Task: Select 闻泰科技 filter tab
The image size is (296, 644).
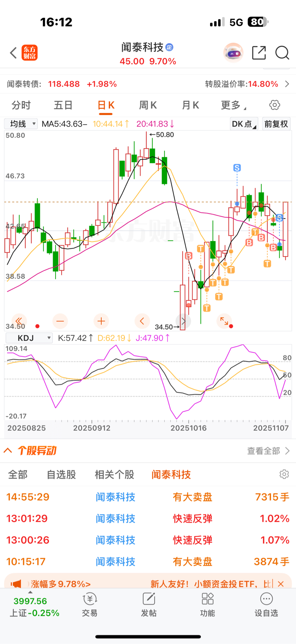Action: coord(171,475)
